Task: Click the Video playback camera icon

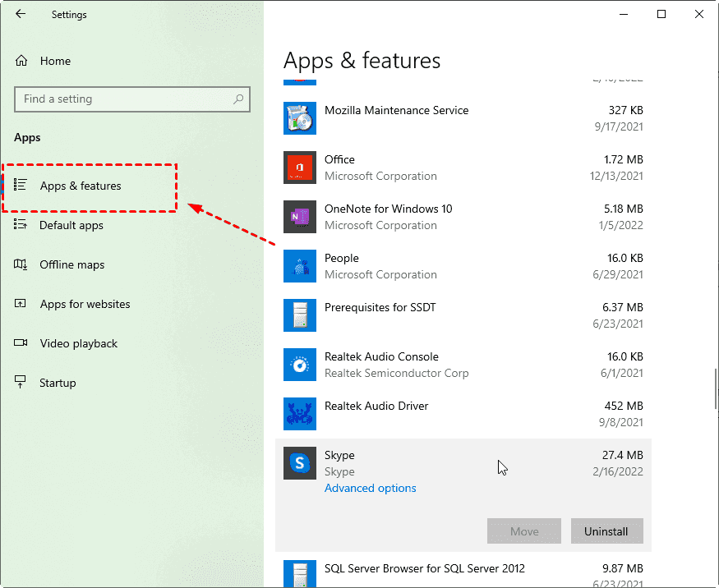Action: click(x=21, y=342)
